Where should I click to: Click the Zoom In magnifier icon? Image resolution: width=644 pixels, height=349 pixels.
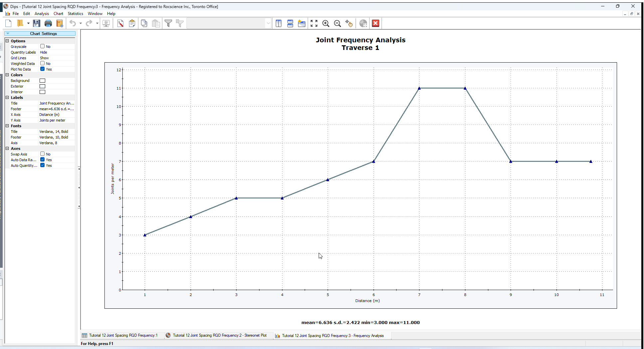pos(326,23)
